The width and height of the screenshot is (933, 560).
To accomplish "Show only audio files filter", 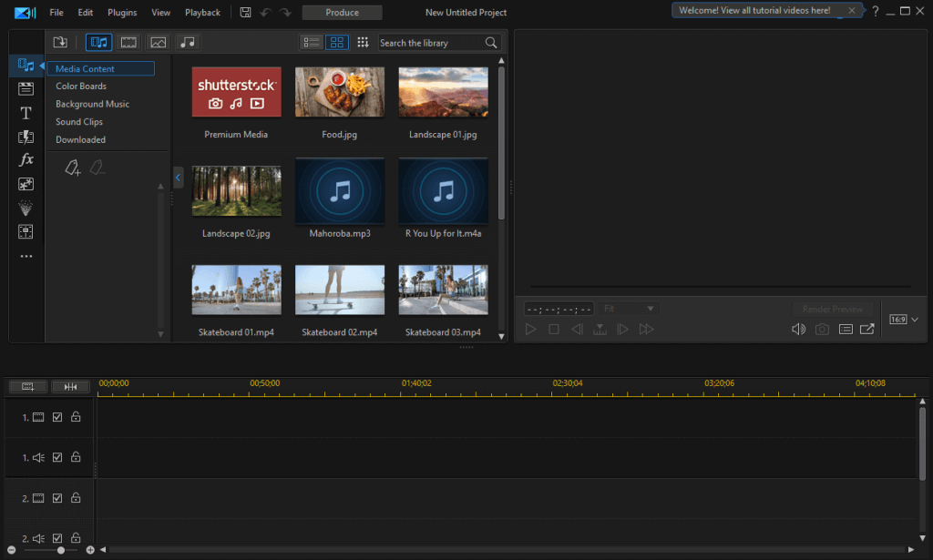I will pyautogui.click(x=188, y=42).
